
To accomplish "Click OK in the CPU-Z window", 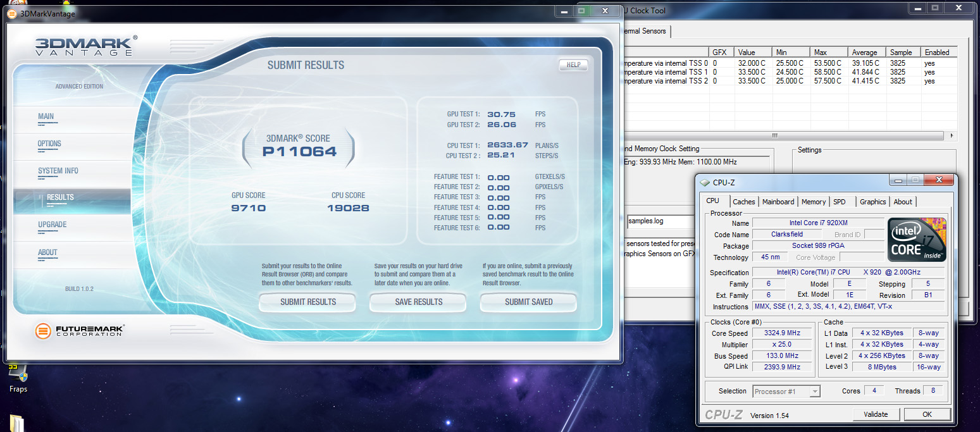I will tap(927, 414).
